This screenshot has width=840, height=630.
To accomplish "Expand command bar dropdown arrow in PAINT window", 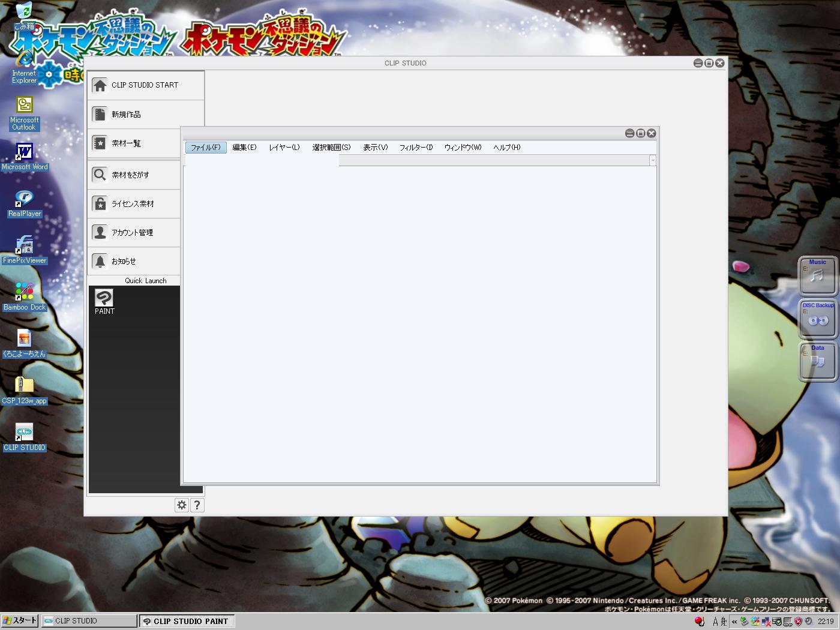I will (653, 160).
